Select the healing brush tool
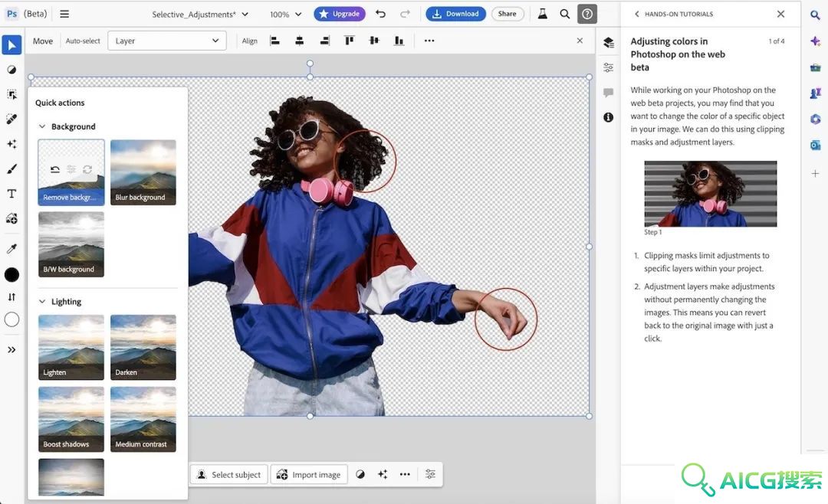Screen dimensions: 828x504 pos(11,119)
